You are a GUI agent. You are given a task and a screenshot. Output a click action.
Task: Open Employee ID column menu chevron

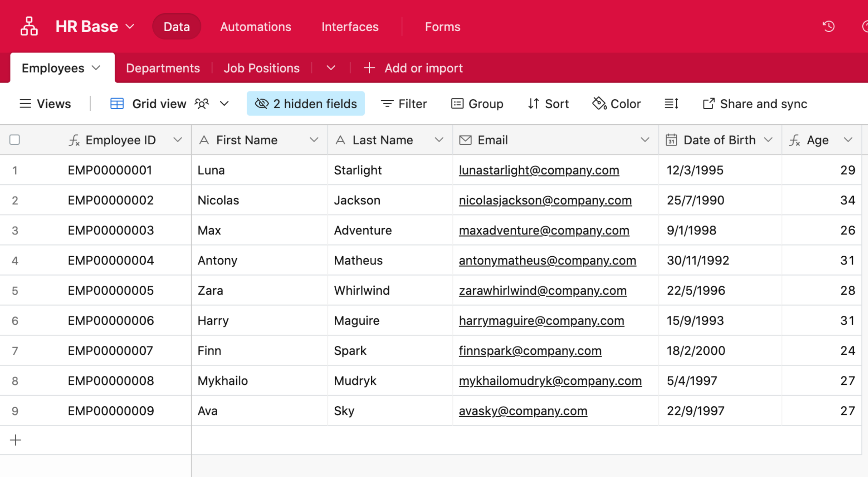pos(178,140)
